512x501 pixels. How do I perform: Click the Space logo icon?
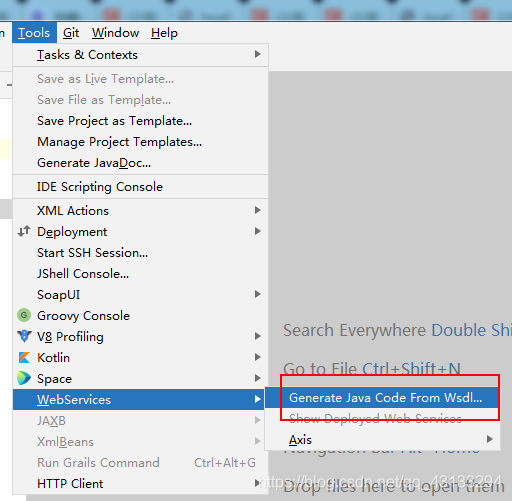24,378
